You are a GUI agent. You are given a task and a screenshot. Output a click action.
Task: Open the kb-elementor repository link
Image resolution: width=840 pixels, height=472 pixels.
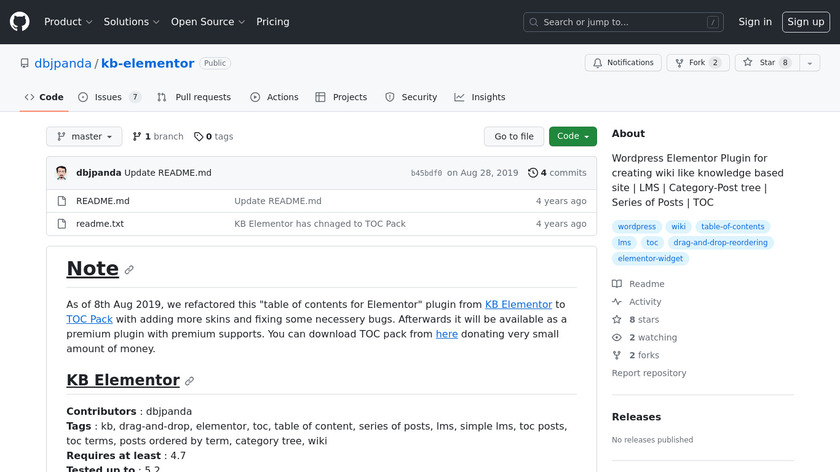[147, 63]
